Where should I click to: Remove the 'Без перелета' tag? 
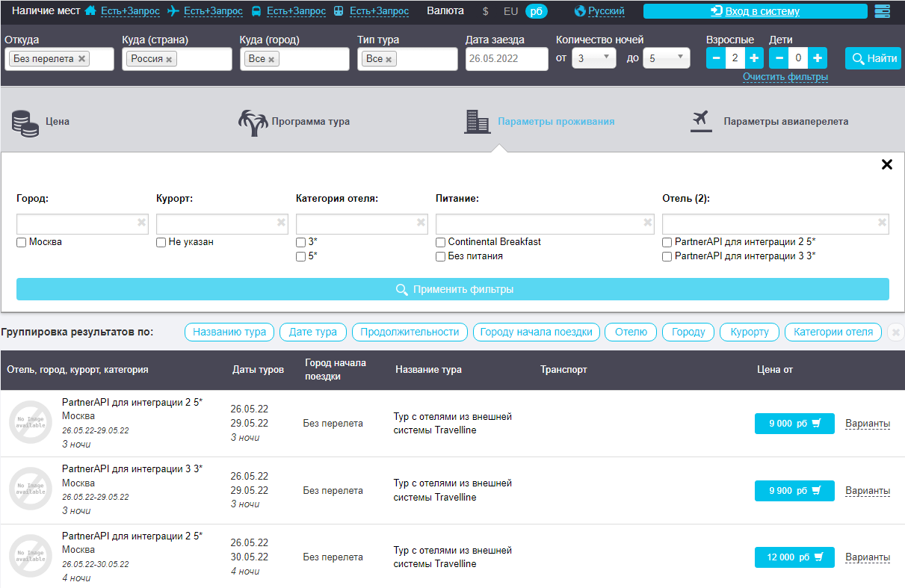(81, 59)
